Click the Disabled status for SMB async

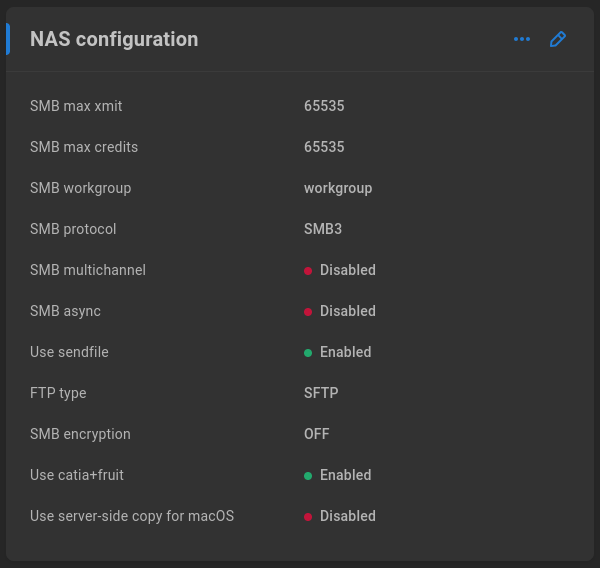pos(340,311)
